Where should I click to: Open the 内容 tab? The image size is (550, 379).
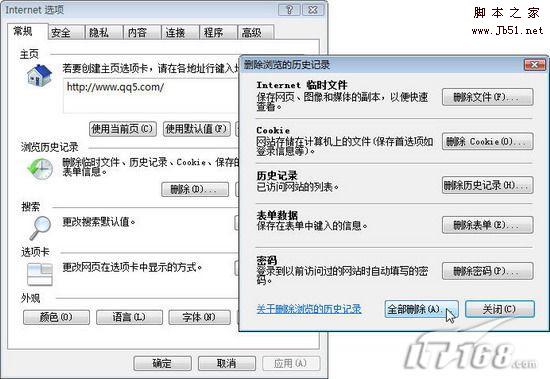pyautogui.click(x=142, y=33)
